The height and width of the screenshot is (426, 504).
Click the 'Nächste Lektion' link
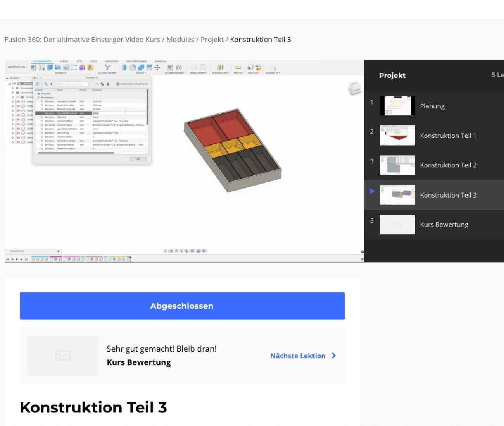click(302, 356)
